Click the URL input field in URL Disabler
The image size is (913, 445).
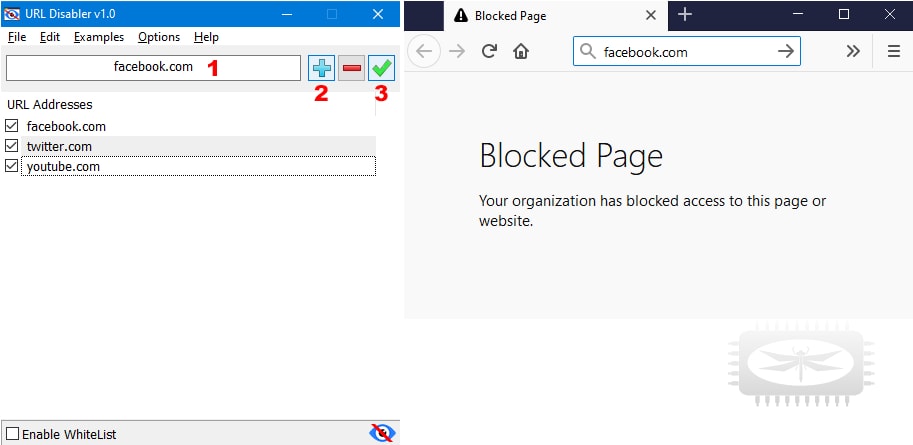tap(153, 68)
